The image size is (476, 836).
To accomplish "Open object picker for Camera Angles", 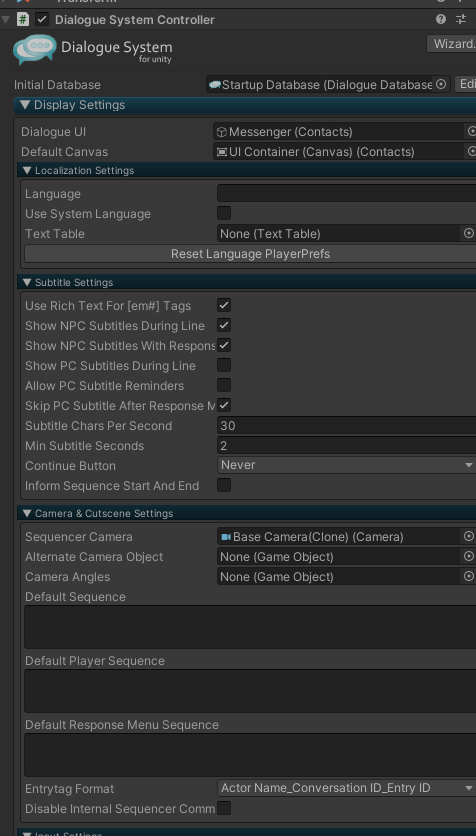I will (x=469, y=576).
